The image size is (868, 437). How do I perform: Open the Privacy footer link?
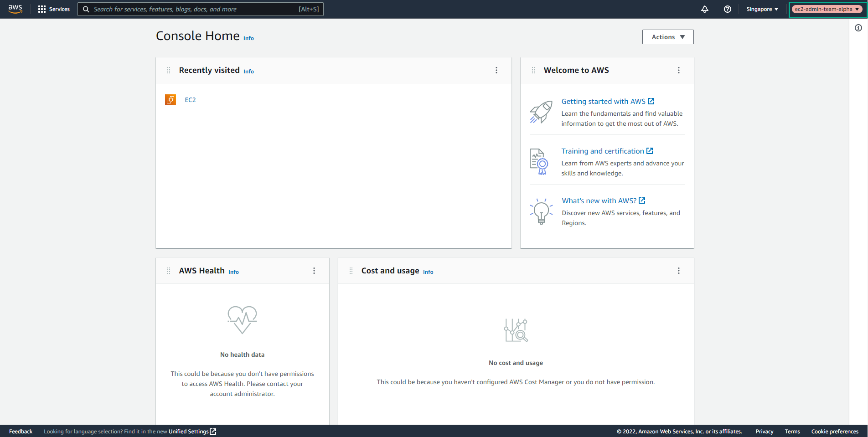click(x=765, y=432)
